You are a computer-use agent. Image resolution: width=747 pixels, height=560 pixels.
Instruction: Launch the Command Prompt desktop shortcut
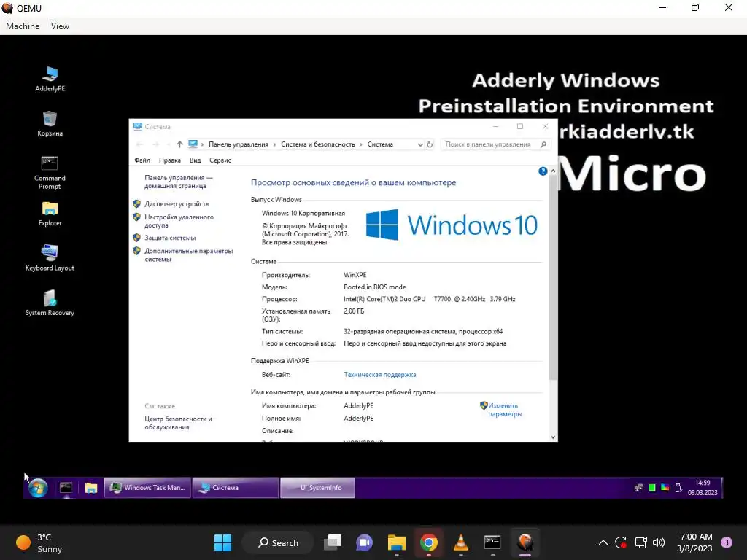(x=50, y=172)
